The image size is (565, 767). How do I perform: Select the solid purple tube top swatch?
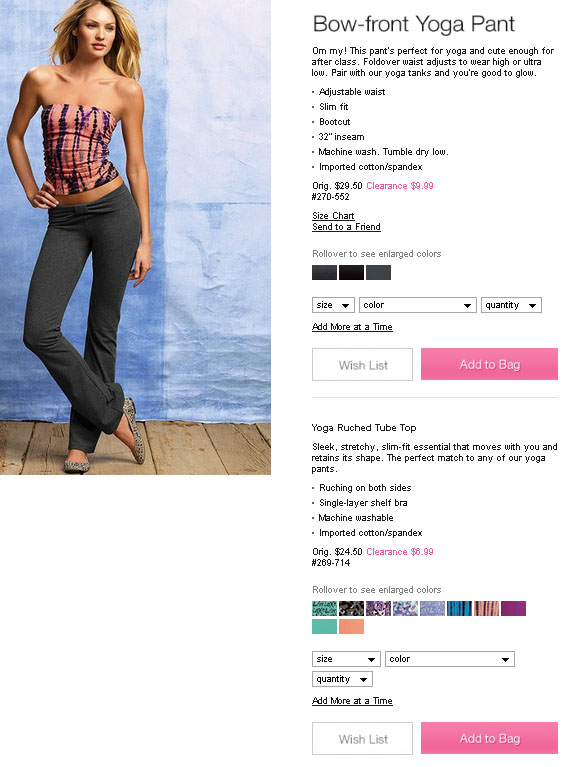coord(513,609)
